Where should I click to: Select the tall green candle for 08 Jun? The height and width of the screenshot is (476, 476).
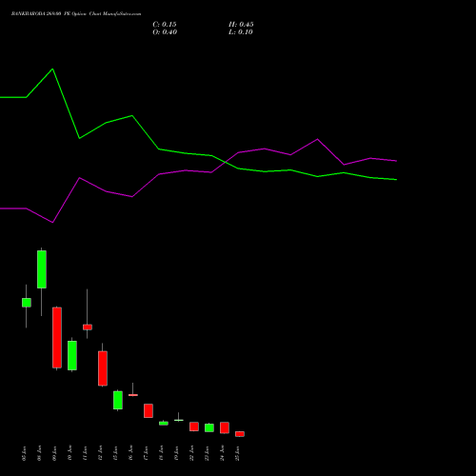pyautogui.click(x=42, y=269)
